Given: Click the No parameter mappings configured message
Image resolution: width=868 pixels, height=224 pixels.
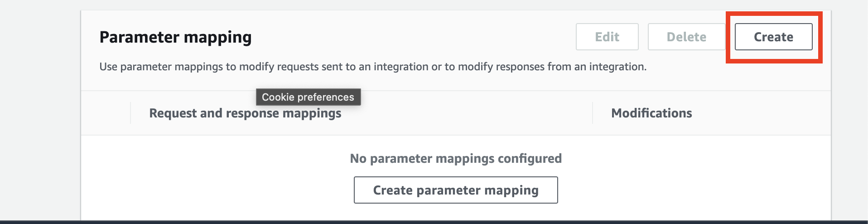Looking at the screenshot, I should click(x=455, y=158).
